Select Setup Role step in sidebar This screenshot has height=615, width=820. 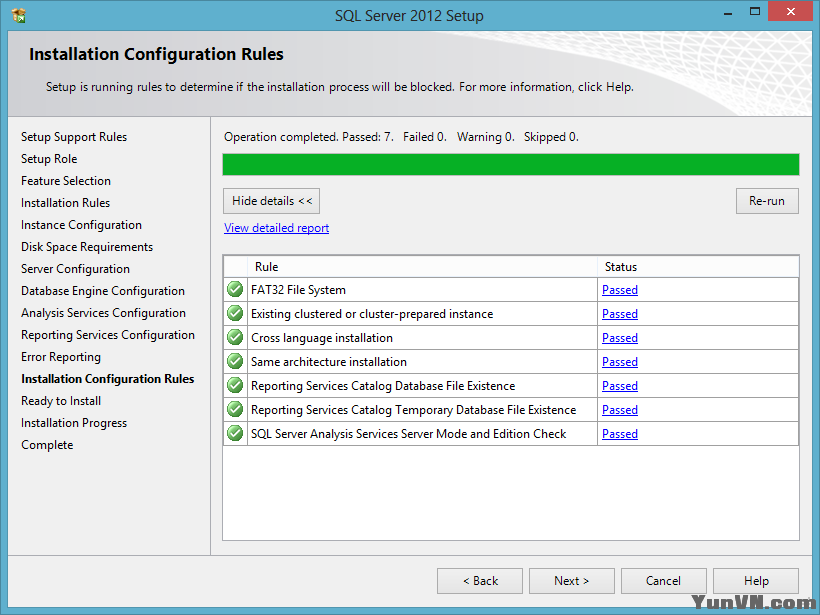[x=49, y=159]
